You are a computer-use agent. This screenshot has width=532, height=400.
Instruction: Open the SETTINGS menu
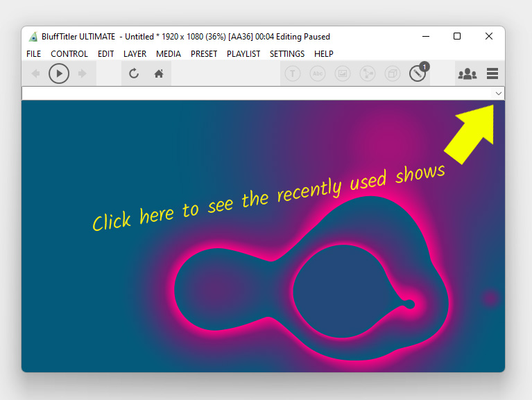click(287, 54)
